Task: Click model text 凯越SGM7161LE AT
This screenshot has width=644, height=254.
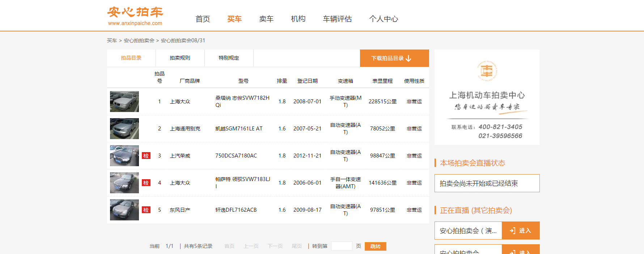Action: tap(239, 129)
